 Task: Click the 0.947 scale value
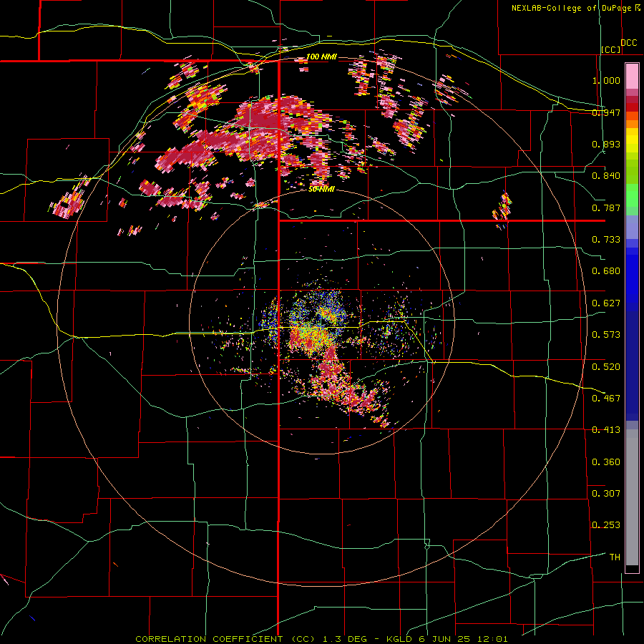coord(606,112)
